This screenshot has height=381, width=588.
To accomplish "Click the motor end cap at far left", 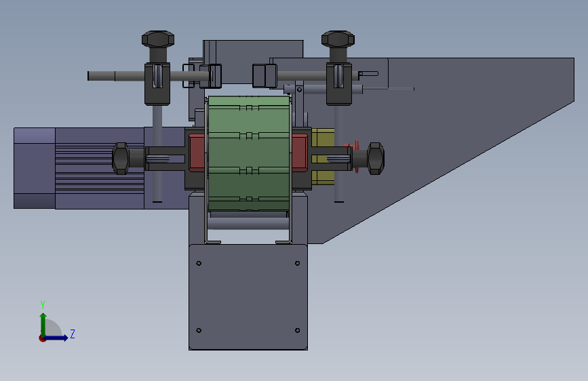I will (x=35, y=168).
